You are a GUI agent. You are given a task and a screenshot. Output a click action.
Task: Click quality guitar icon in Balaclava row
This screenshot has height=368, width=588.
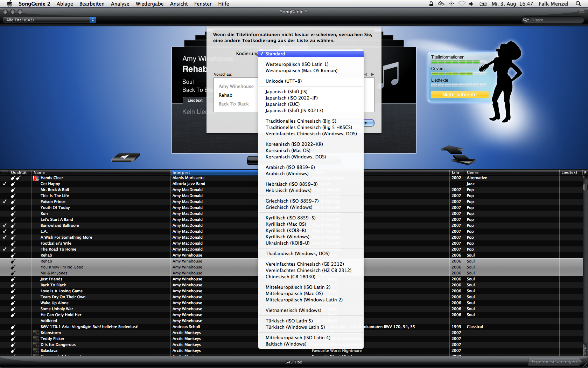(x=13, y=351)
